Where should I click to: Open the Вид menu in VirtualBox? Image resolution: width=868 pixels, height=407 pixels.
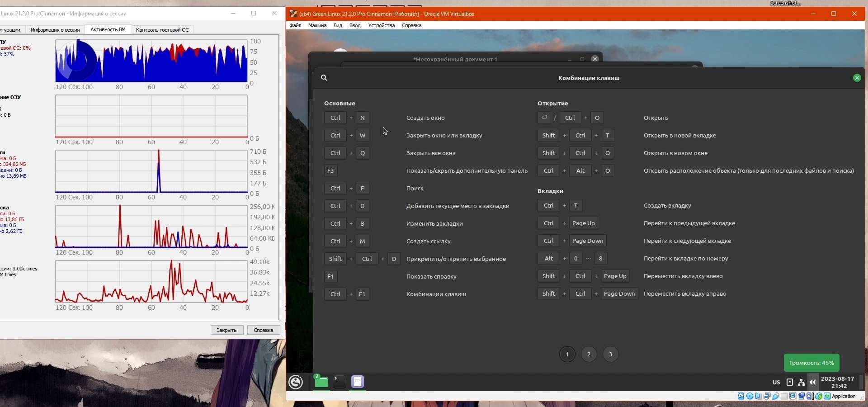click(x=338, y=25)
